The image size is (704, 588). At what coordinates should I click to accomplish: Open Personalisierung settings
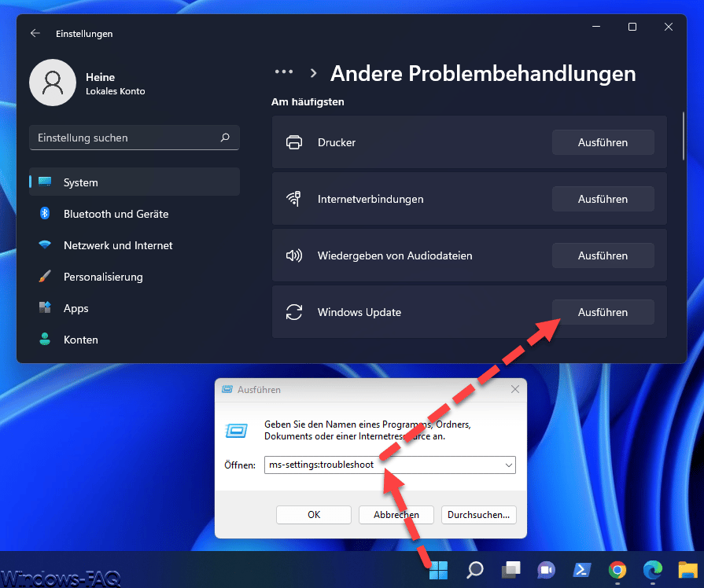click(x=135, y=277)
